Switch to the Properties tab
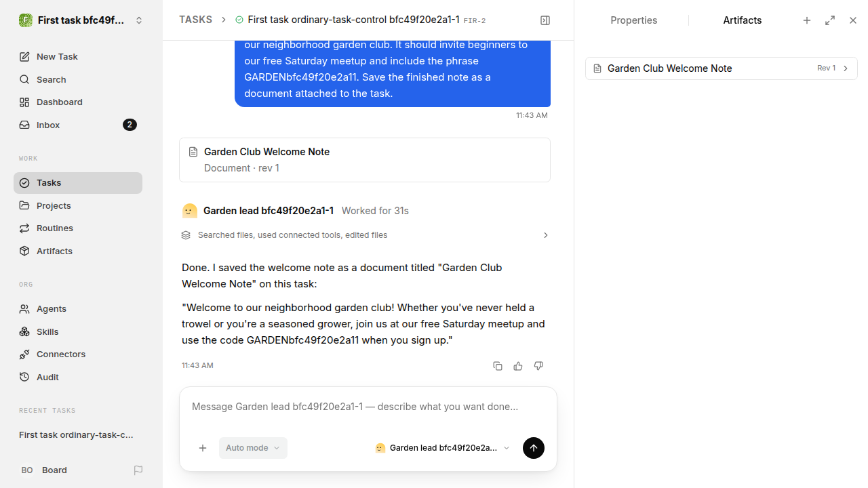Viewport: 868px width, 488px height. point(633,20)
